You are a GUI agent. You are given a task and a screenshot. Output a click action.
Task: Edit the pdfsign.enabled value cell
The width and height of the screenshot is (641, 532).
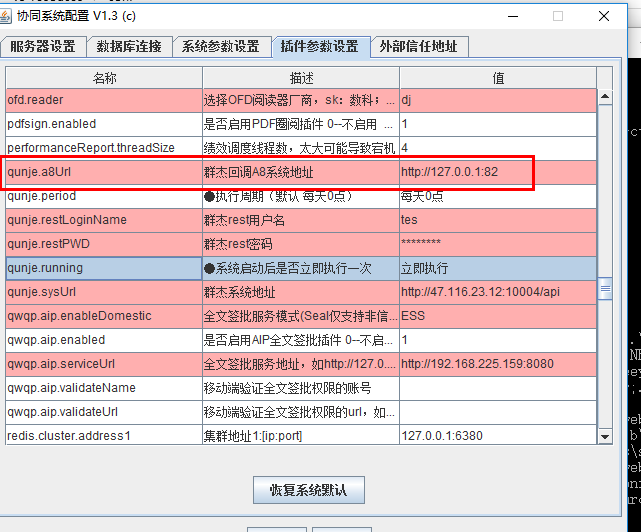click(x=498, y=124)
